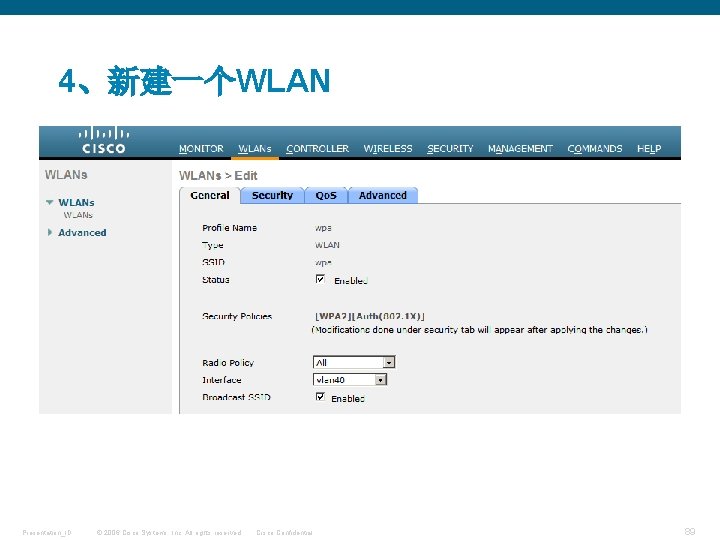Click the WLANs > Edit breadcrumb heading

pos(218,175)
